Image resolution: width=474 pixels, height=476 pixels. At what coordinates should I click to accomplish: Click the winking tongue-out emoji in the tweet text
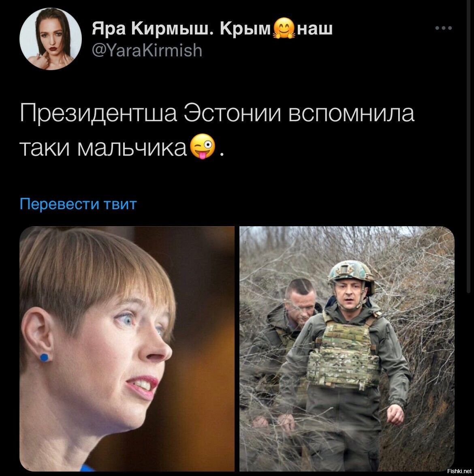(203, 147)
